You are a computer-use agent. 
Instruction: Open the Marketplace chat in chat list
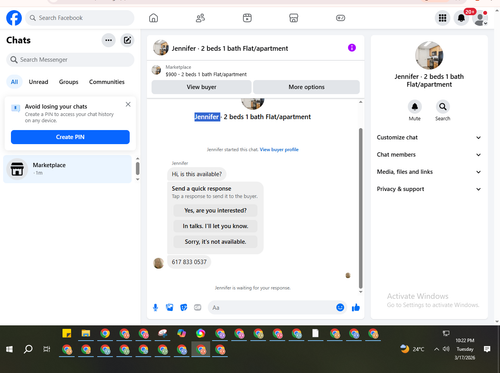point(68,169)
